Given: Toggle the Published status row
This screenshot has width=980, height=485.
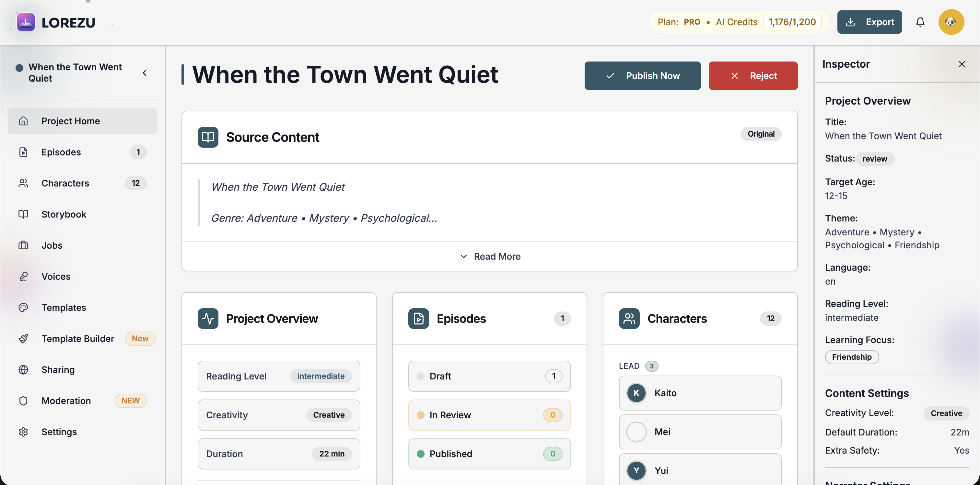Looking at the screenshot, I should pos(489,454).
